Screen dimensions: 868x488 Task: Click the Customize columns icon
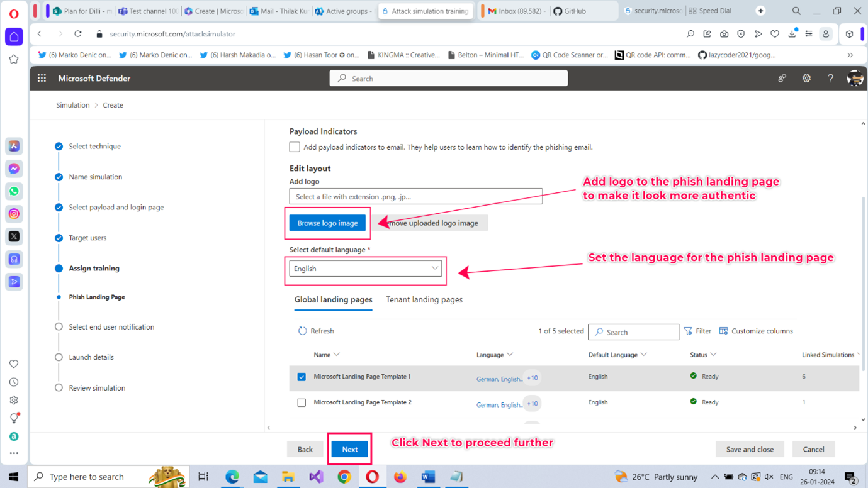tap(723, 331)
